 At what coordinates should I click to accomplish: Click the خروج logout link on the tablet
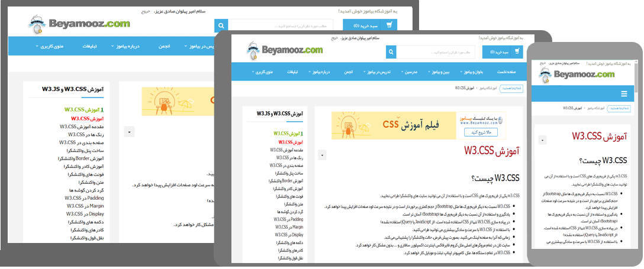[334, 38]
